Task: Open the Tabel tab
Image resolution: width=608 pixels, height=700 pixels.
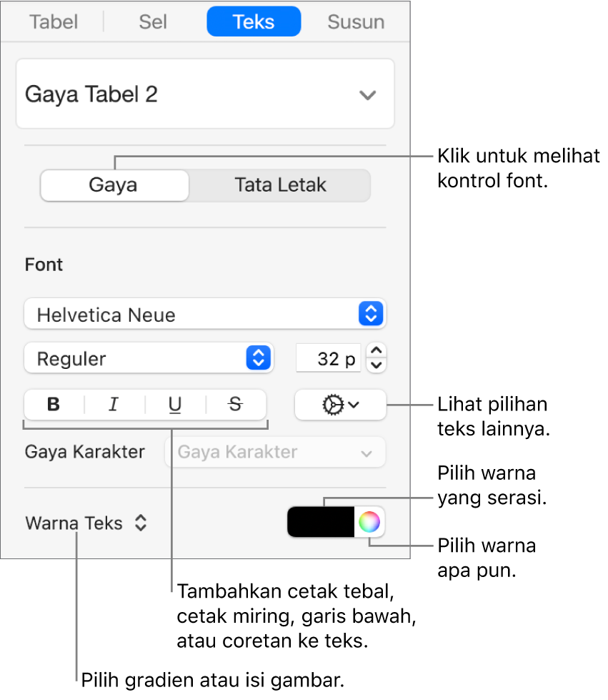Action: point(54,21)
